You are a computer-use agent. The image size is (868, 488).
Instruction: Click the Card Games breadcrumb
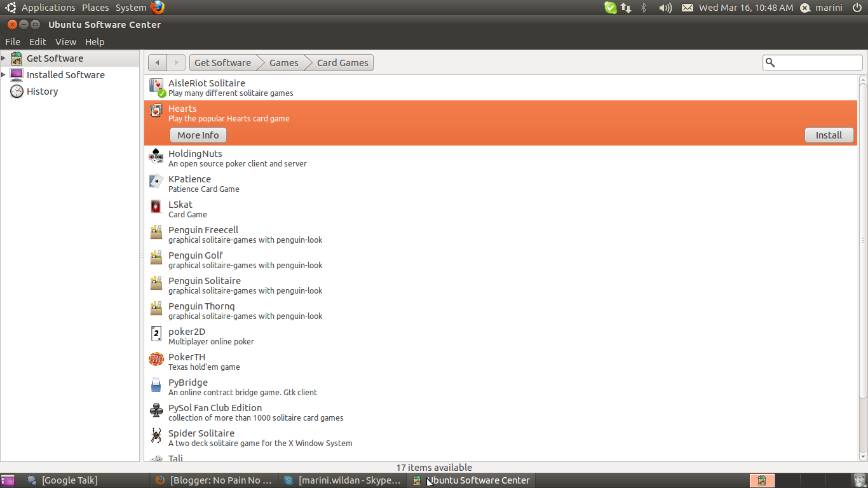(x=342, y=62)
